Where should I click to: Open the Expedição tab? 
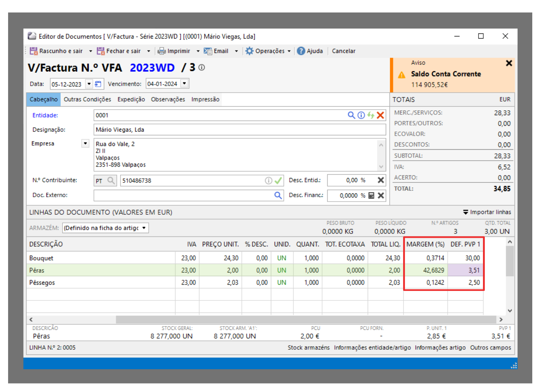coord(131,99)
